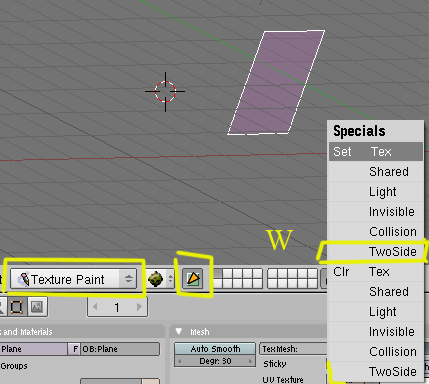Choose Clr Tex in Specials menu
This screenshot has height=384, width=429.
pos(376,272)
